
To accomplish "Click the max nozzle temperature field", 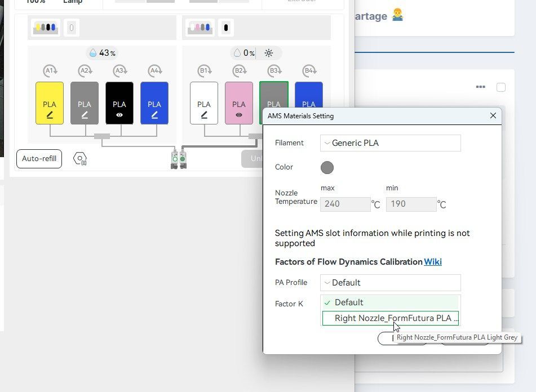I will 345,204.
